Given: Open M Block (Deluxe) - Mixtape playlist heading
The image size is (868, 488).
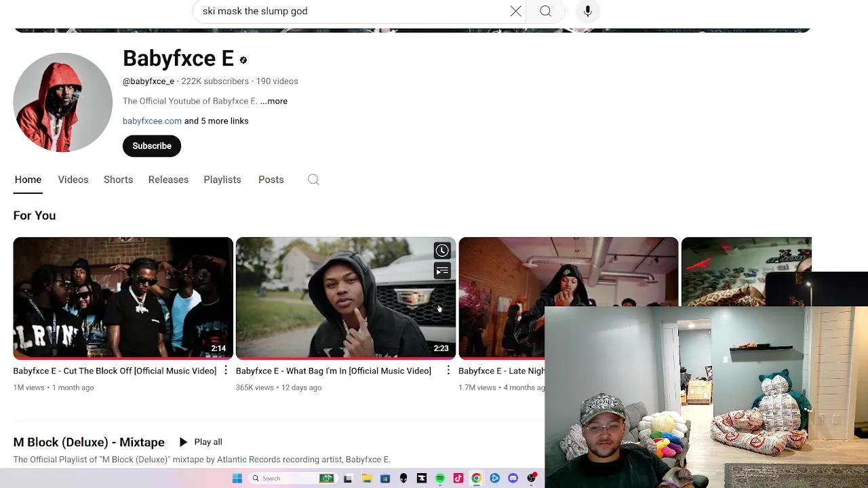Looking at the screenshot, I should pyautogui.click(x=89, y=442).
